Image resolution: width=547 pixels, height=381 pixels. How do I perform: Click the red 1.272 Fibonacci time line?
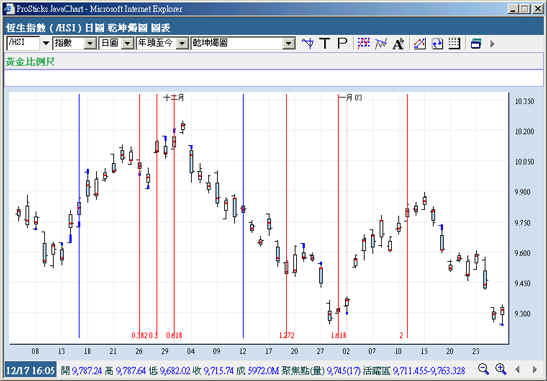pos(286,216)
